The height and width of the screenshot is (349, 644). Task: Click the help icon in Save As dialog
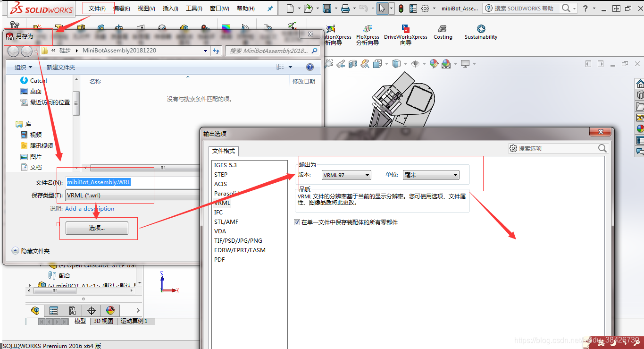310,67
